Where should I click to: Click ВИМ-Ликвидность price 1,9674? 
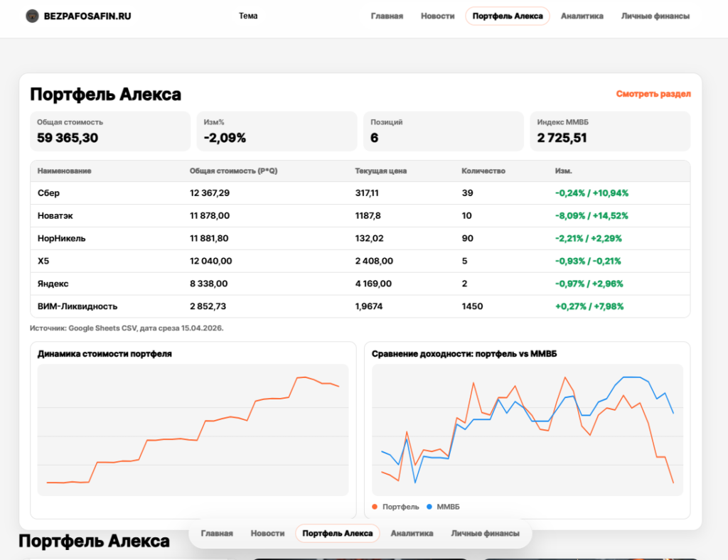369,307
